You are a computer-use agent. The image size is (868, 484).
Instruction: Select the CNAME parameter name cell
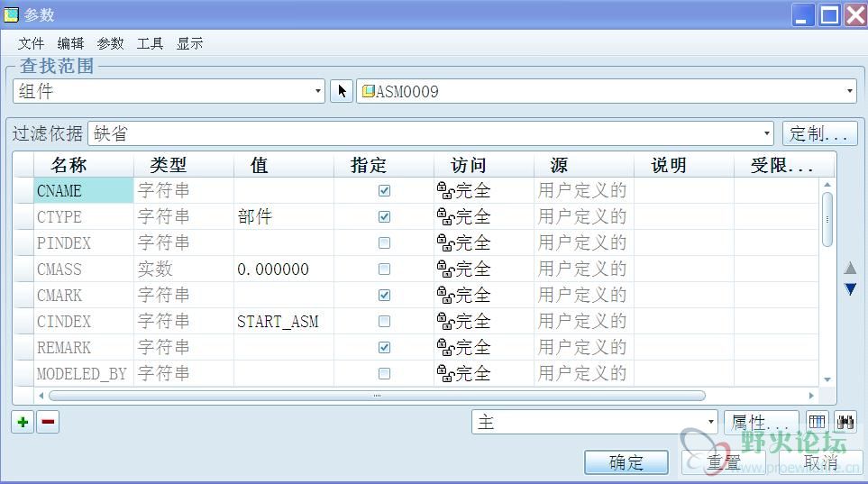pyautogui.click(x=84, y=190)
